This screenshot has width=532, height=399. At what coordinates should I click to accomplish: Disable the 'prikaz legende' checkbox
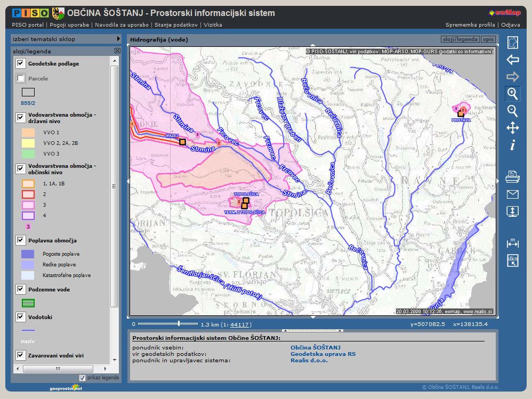(x=82, y=378)
